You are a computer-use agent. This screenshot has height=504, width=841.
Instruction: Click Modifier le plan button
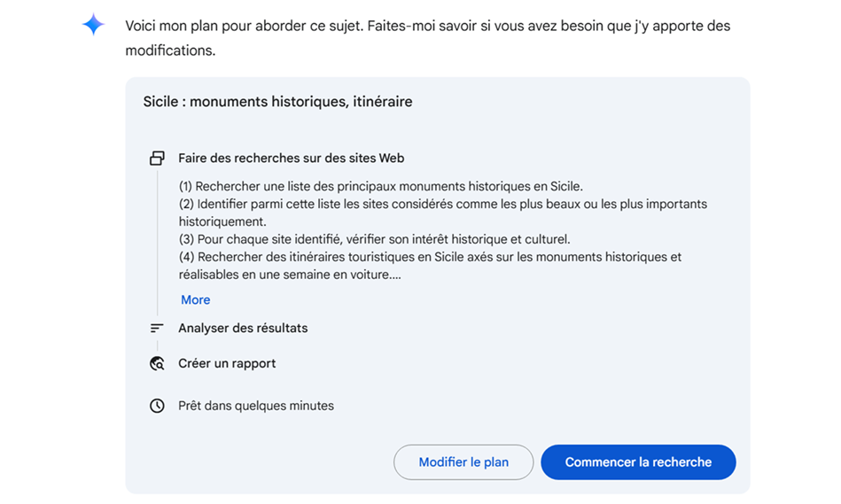point(463,462)
